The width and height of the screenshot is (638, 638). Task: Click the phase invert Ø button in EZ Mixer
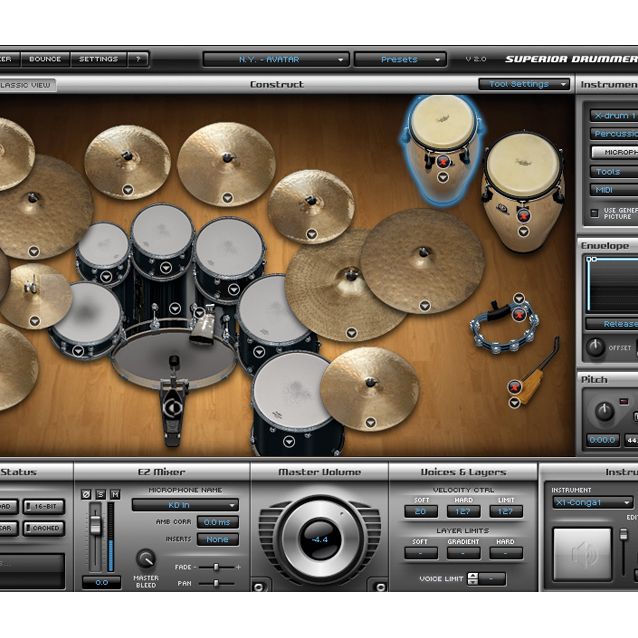point(86,494)
